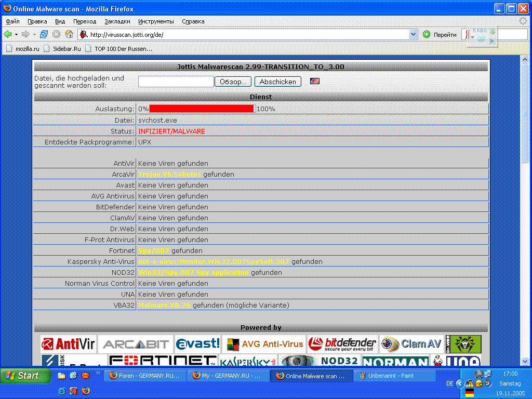Click the stop loading icon
This screenshot has width=532, height=399.
click(56, 34)
